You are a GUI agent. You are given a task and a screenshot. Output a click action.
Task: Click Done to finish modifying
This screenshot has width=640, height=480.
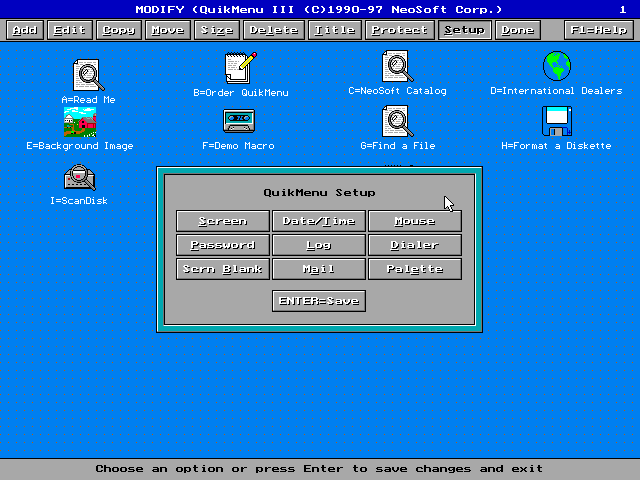pos(518,30)
